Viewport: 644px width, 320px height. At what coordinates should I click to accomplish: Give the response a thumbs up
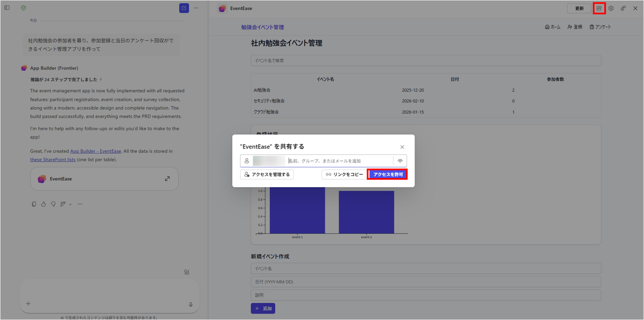coord(43,204)
